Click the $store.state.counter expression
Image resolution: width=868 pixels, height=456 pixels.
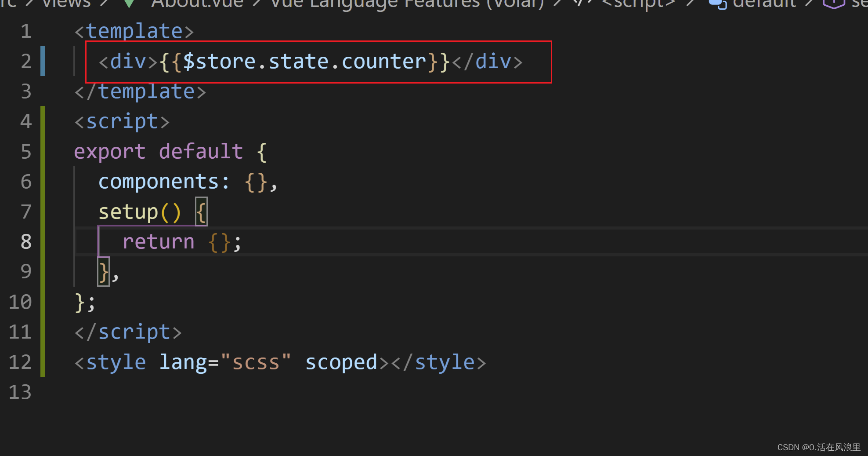click(304, 61)
